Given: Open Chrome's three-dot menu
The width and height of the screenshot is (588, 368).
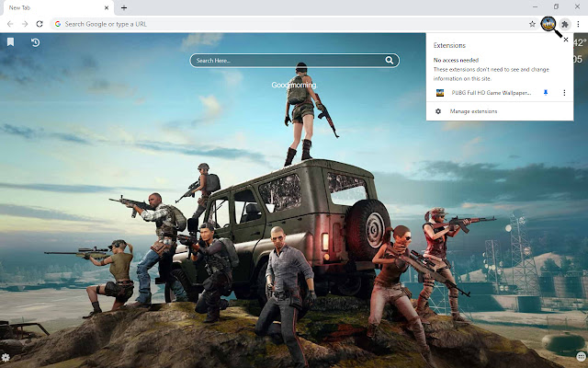Looking at the screenshot, I should click(578, 24).
